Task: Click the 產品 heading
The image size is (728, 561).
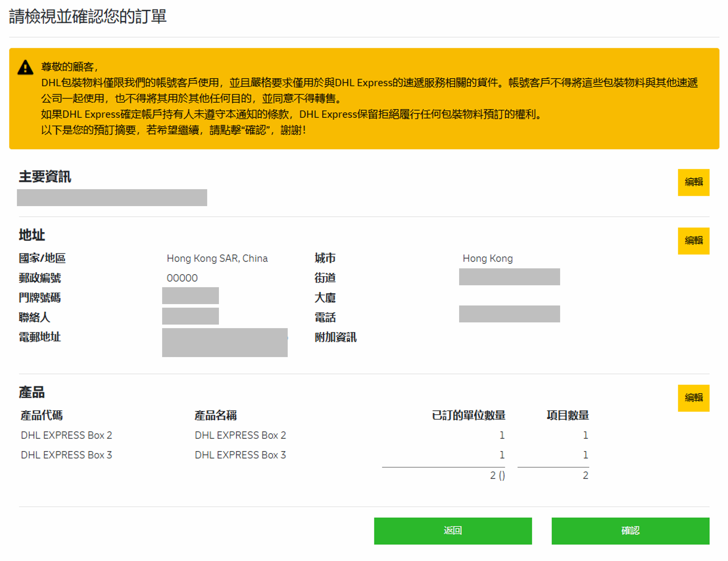Action: (32, 392)
